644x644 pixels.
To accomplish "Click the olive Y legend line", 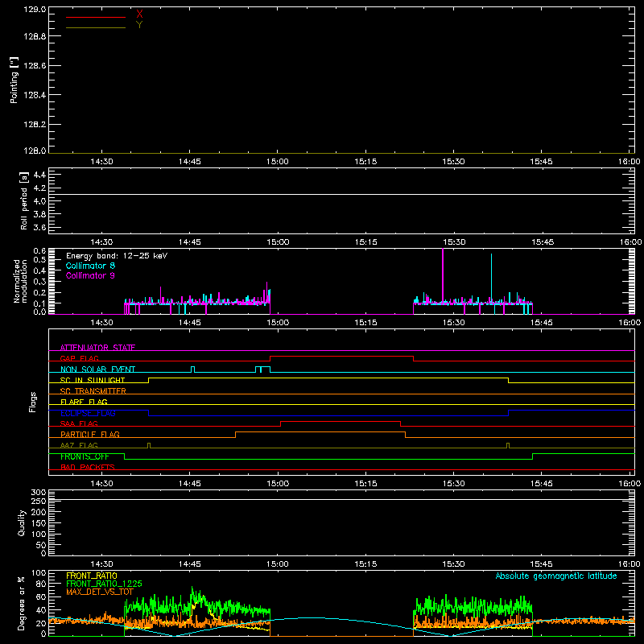I will 96,27.
